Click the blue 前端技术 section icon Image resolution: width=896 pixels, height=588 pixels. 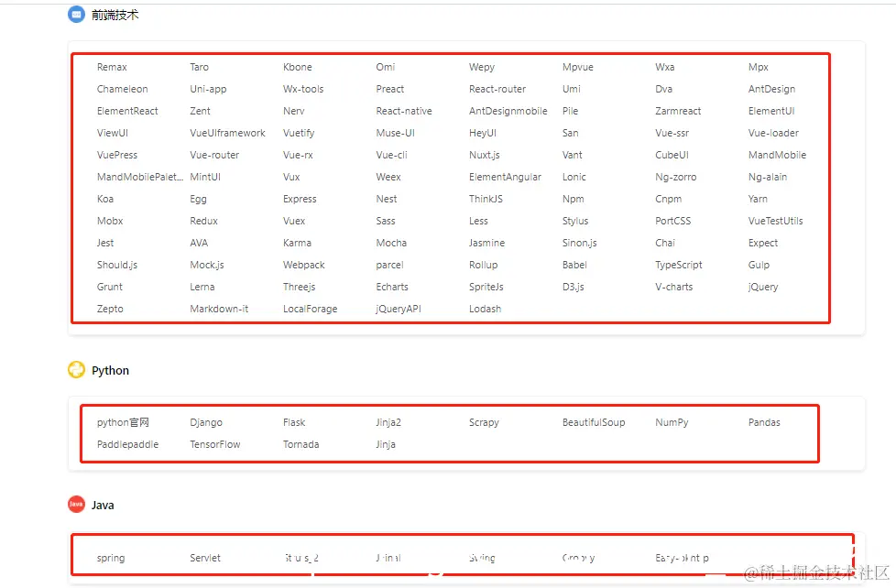[76, 15]
